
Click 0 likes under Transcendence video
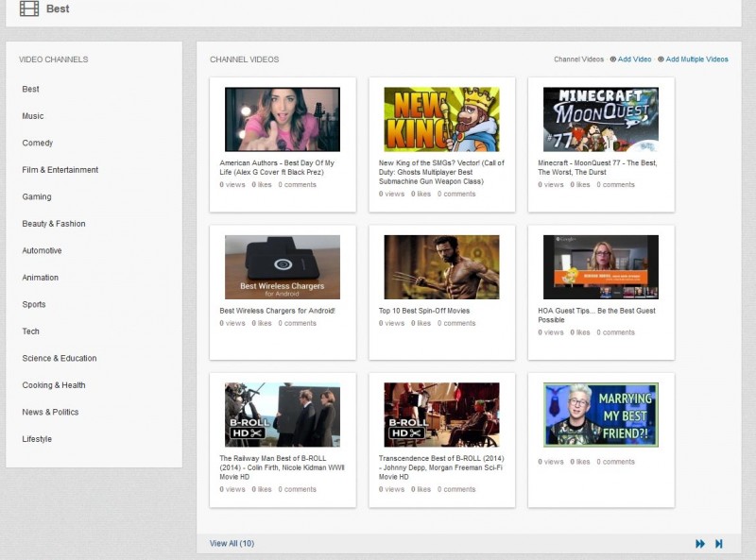tap(421, 489)
